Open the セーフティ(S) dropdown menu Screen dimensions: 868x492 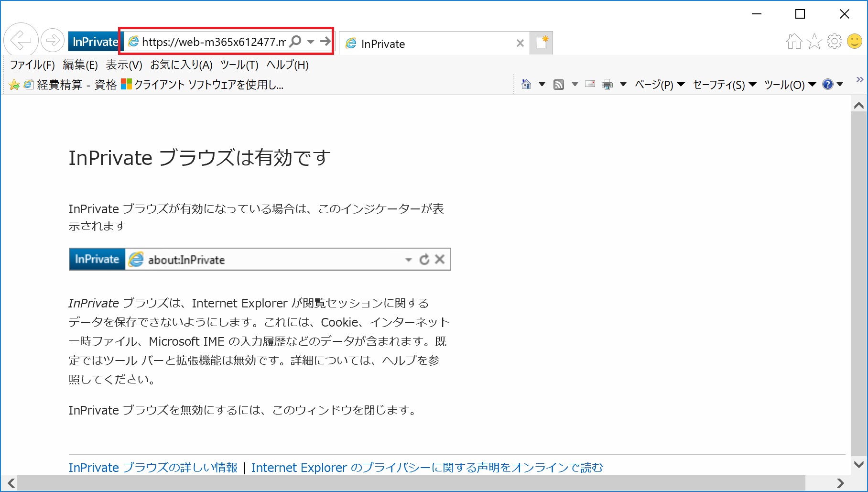(x=724, y=85)
